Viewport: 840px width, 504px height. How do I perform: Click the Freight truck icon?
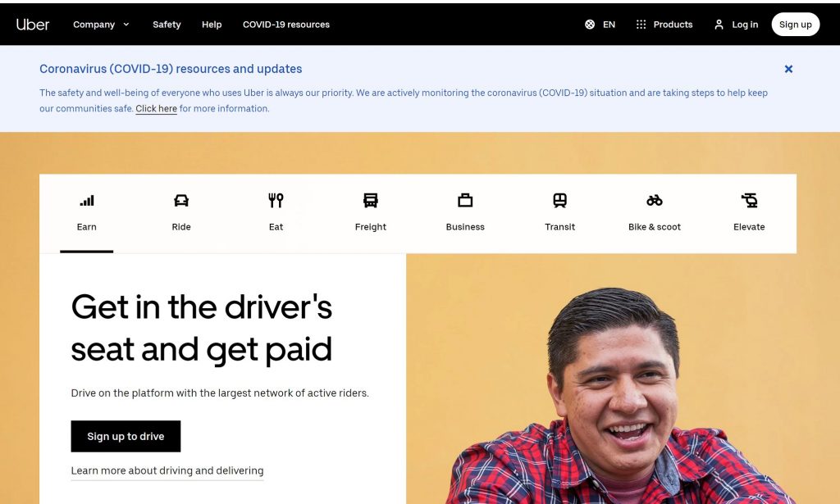click(371, 201)
